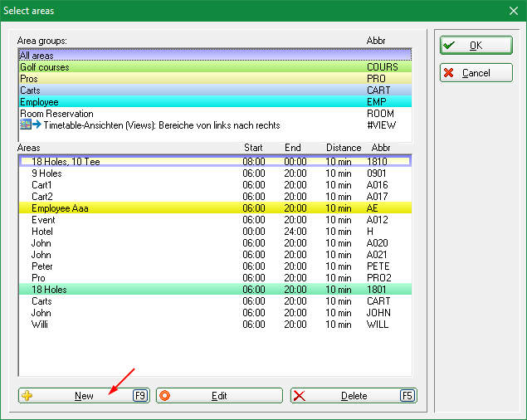527x420 pixels.
Task: Select the Willi area row
Action: coord(215,325)
